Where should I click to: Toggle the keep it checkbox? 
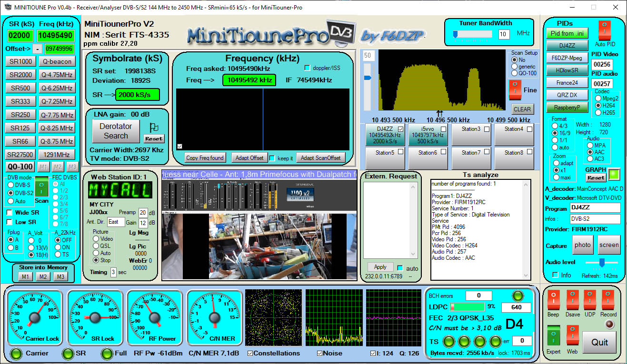272,158
